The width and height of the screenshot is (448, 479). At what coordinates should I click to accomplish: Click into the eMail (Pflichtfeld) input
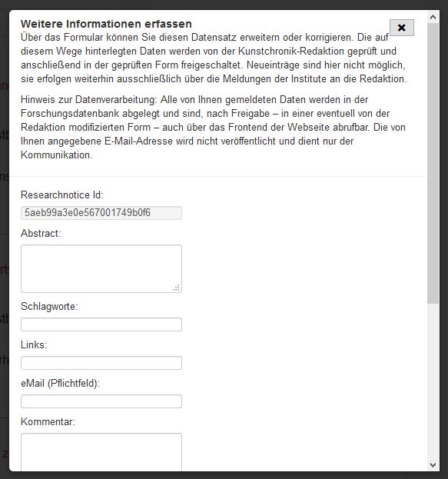click(101, 401)
